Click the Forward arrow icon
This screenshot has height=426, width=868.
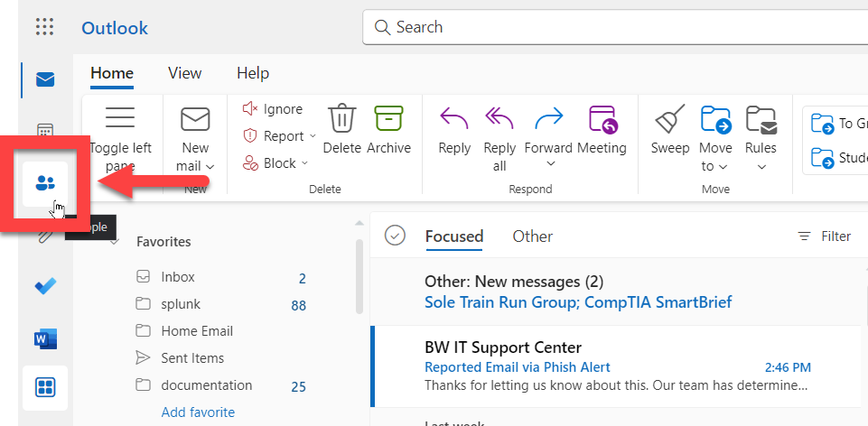point(549,119)
